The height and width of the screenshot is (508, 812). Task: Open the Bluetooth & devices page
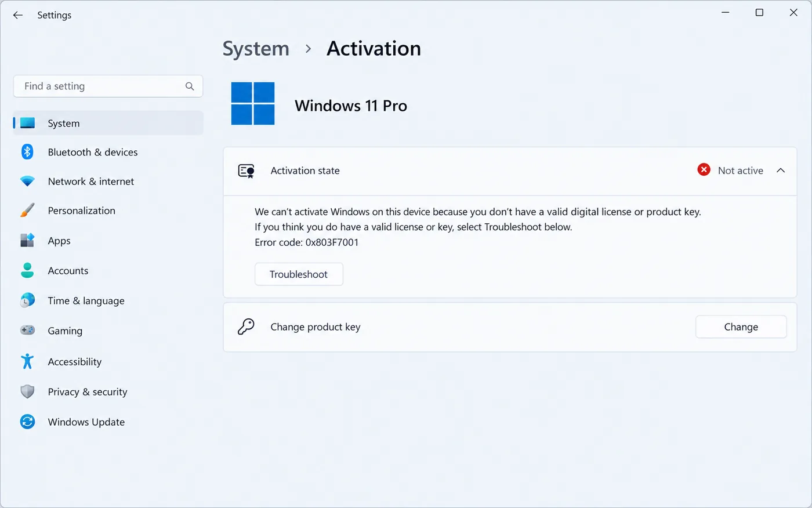(x=108, y=152)
